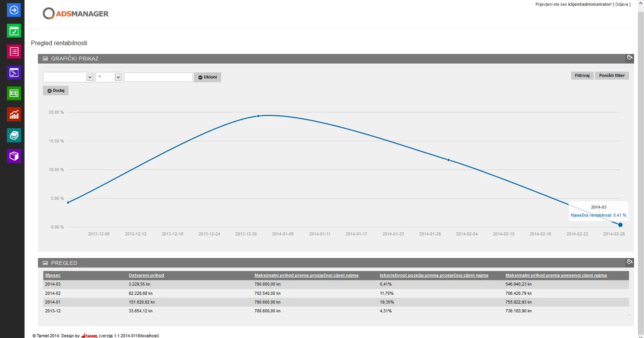Click the Dodaj button
The image size is (644, 338).
56,91
